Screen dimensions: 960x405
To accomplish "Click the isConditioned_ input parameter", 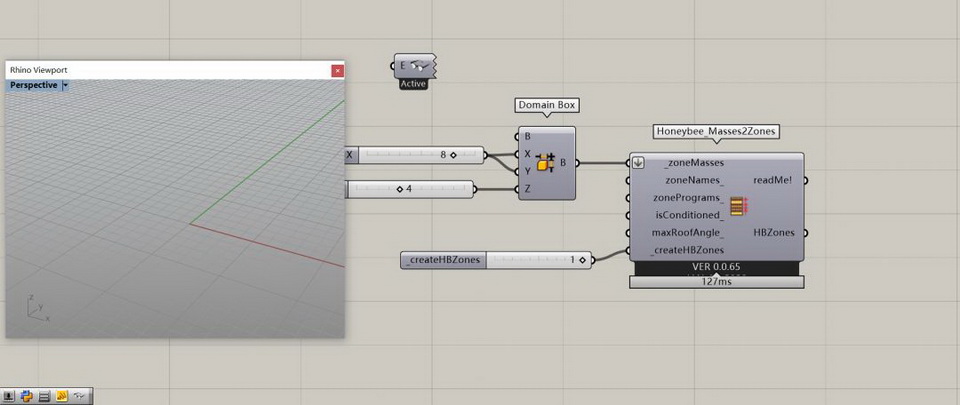I will point(688,215).
